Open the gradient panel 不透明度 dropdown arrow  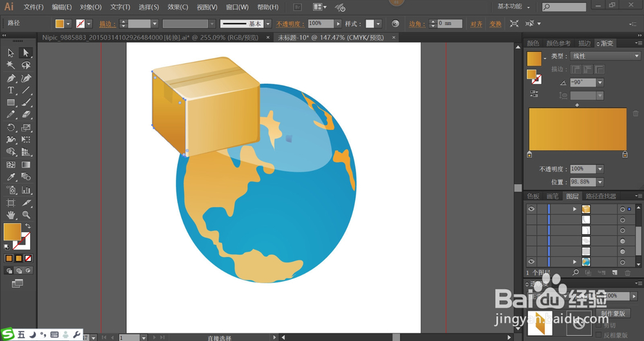tap(600, 169)
